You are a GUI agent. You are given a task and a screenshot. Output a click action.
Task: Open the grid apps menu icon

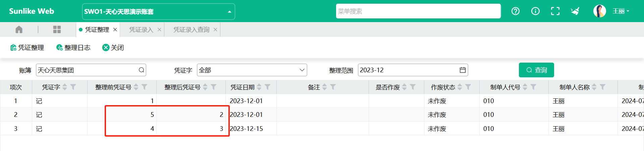[x=57, y=29]
